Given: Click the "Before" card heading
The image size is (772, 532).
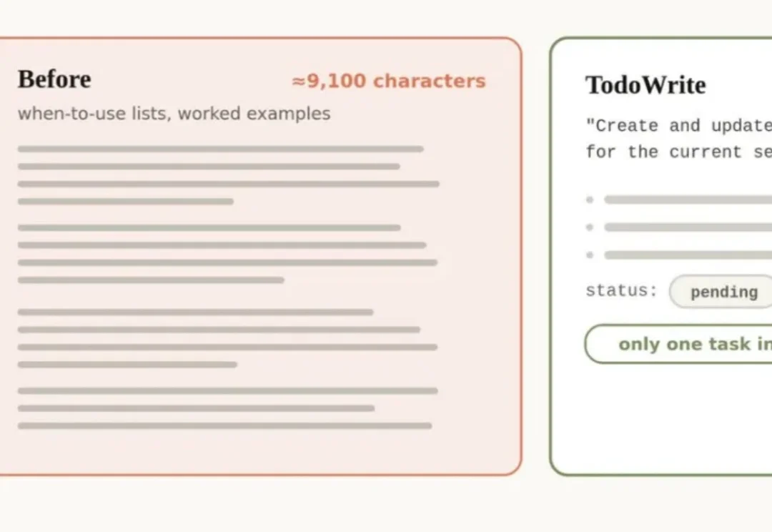Looking at the screenshot, I should coord(54,79).
